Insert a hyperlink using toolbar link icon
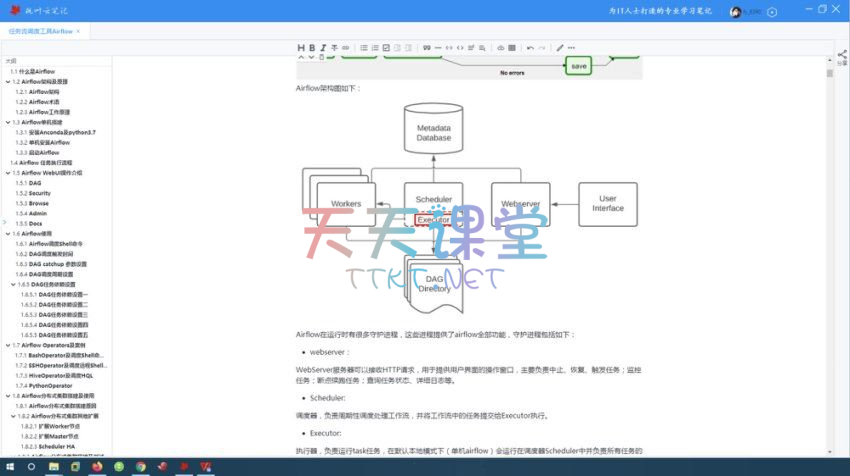This screenshot has height=476, width=850. [346, 47]
